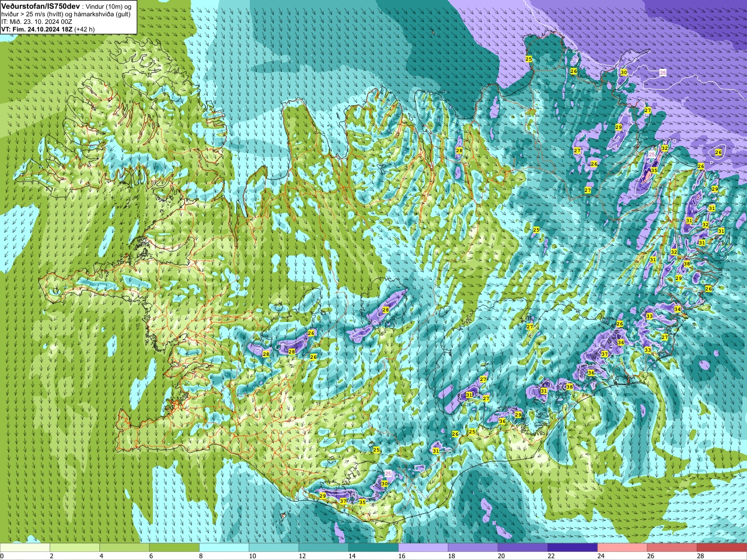Pick the palest legend swatch between 0 and 2
Viewport: 747px width, 560px height.
click(25, 547)
